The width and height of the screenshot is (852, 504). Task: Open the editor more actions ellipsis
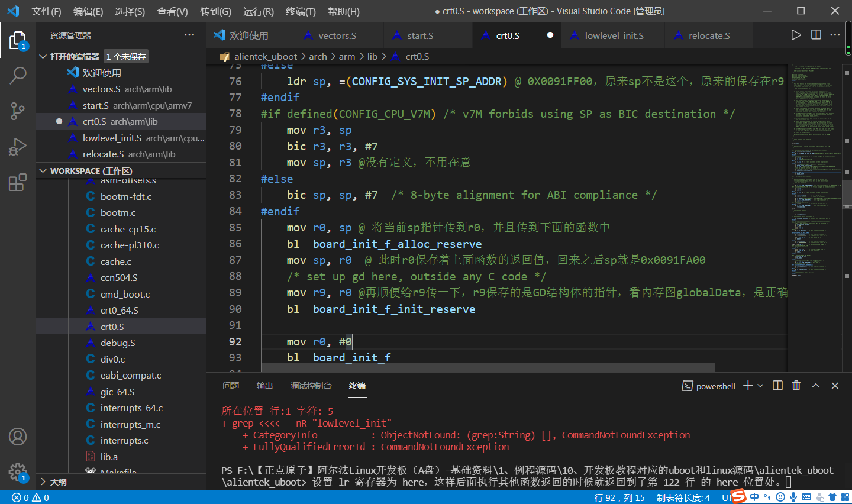point(835,35)
